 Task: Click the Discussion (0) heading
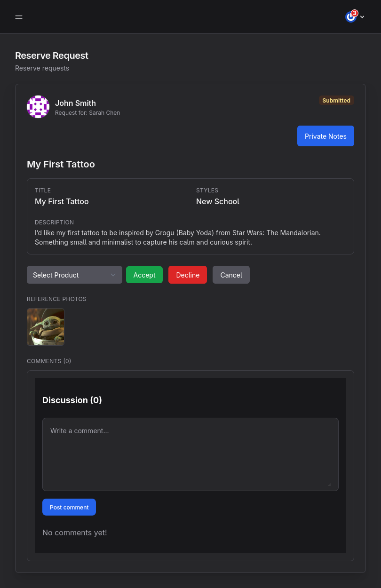coord(72,400)
